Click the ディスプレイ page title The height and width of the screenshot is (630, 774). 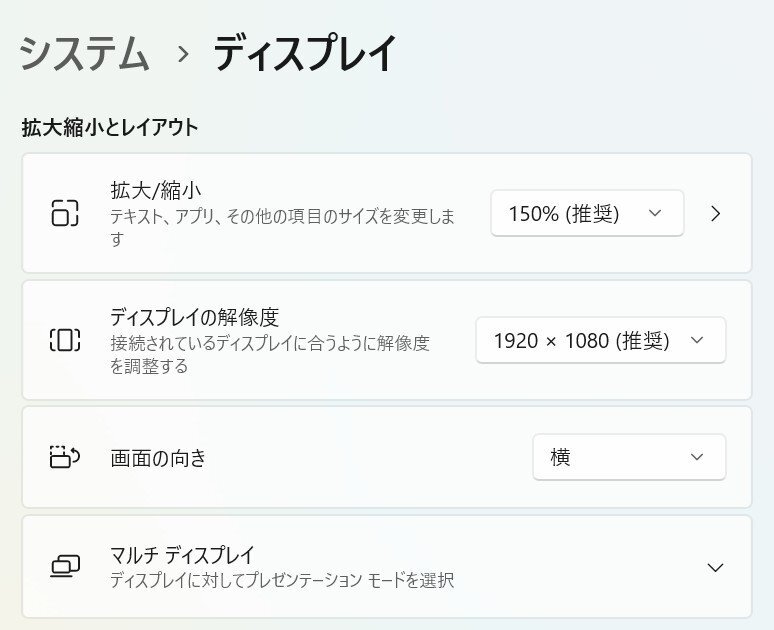coord(305,53)
